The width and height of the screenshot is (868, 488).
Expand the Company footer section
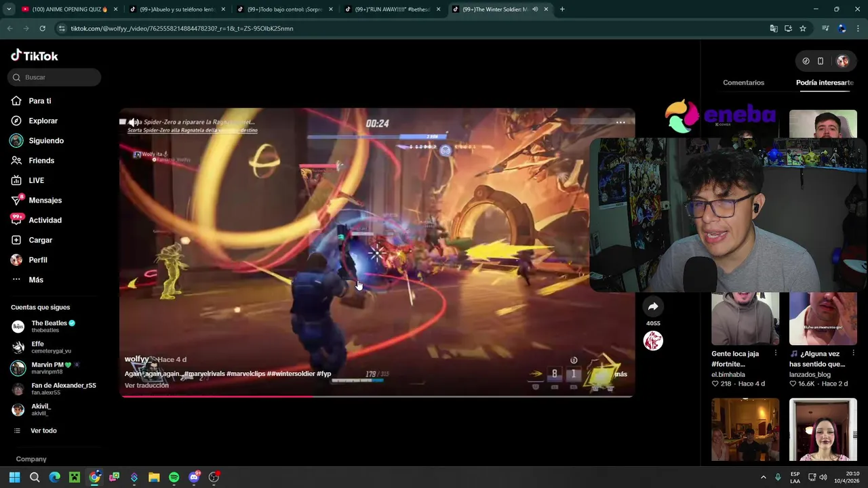point(31,459)
